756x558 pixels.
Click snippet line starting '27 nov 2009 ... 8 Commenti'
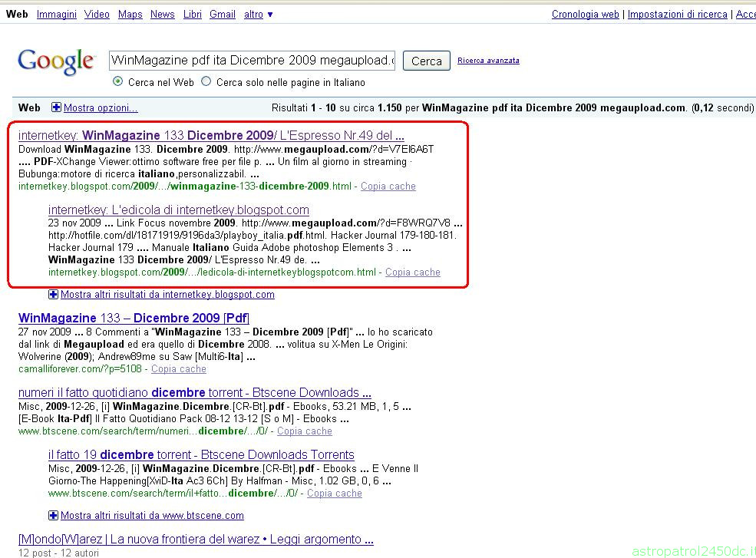[x=225, y=332]
